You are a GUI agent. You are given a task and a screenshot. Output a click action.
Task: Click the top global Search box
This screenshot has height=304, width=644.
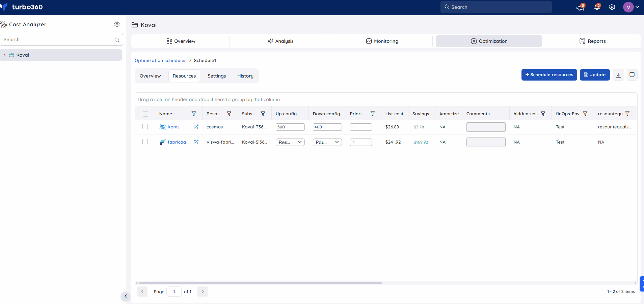[x=496, y=7]
